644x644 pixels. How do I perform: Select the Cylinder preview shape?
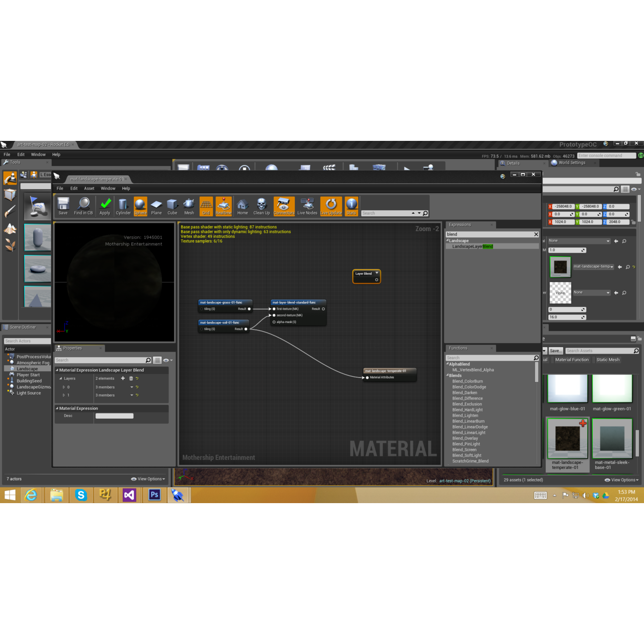click(x=123, y=205)
